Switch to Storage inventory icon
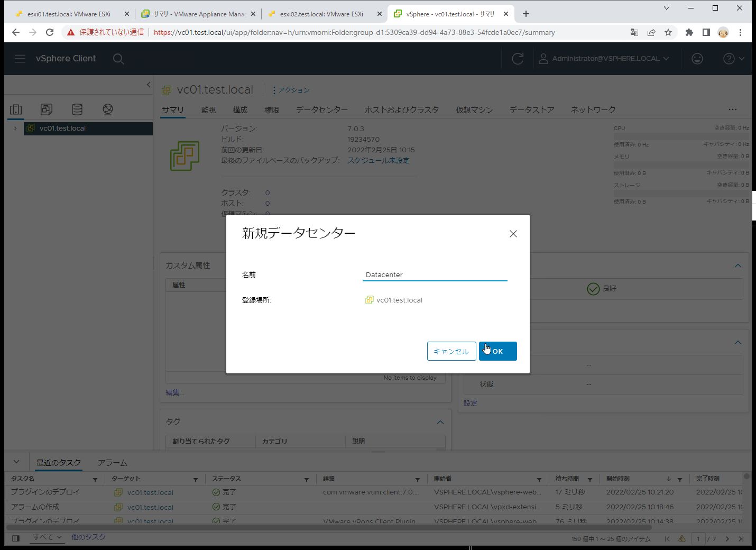 [x=77, y=109]
